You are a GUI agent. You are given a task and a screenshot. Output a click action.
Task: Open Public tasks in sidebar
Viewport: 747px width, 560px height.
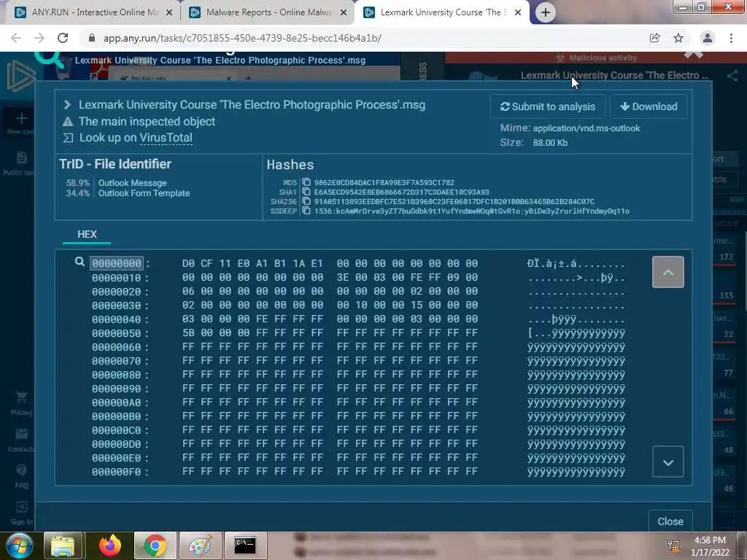point(21,157)
